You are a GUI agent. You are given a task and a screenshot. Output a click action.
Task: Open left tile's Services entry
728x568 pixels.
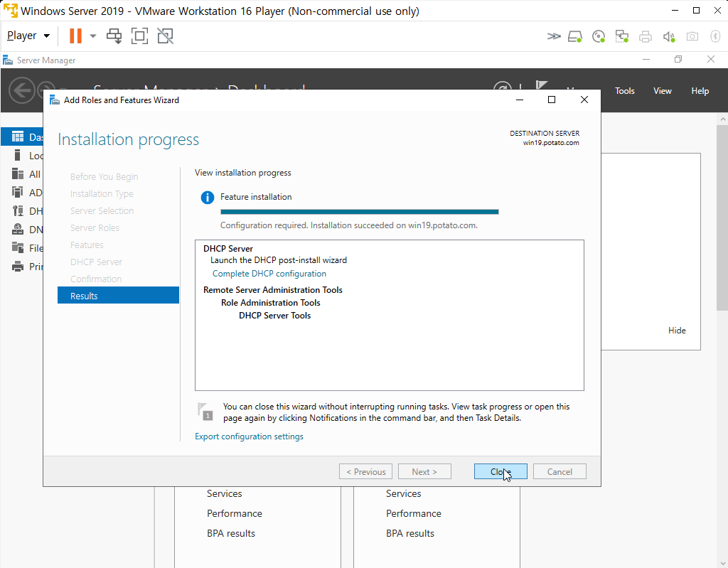pos(224,493)
